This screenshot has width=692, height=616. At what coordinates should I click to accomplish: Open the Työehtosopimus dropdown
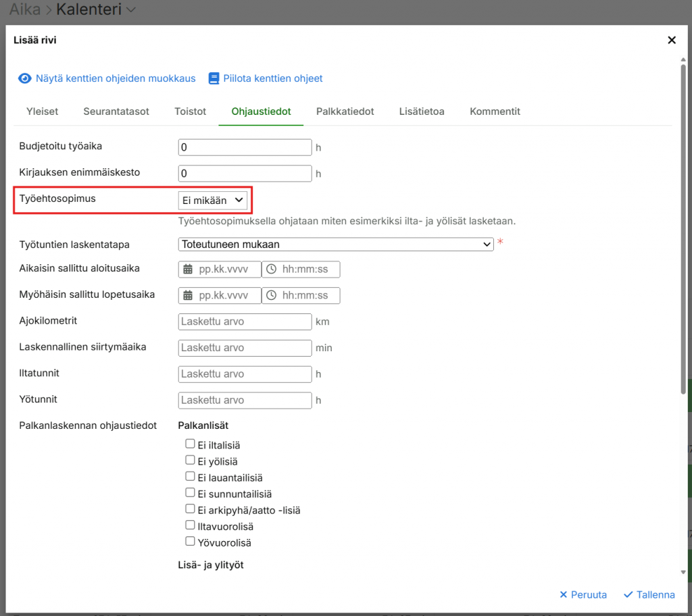click(x=213, y=201)
